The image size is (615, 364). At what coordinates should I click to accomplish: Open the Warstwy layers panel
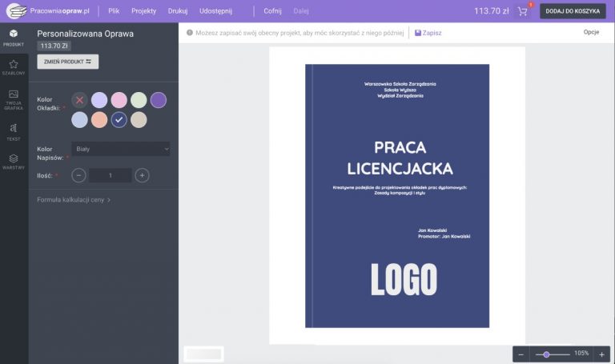(x=14, y=162)
